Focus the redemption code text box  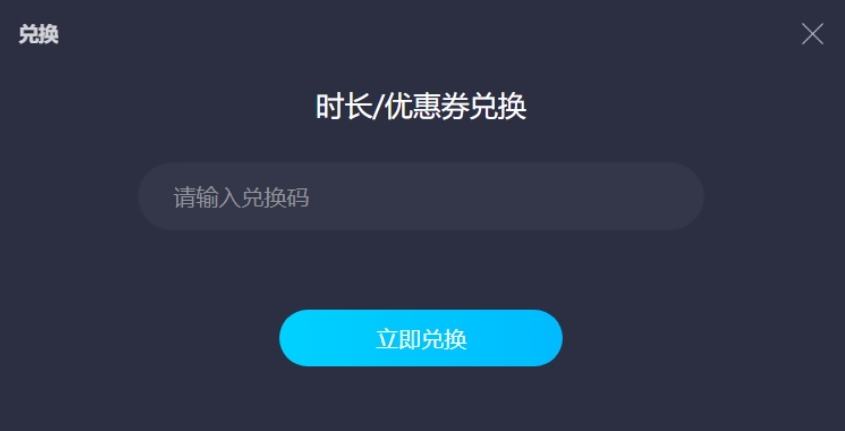421,197
